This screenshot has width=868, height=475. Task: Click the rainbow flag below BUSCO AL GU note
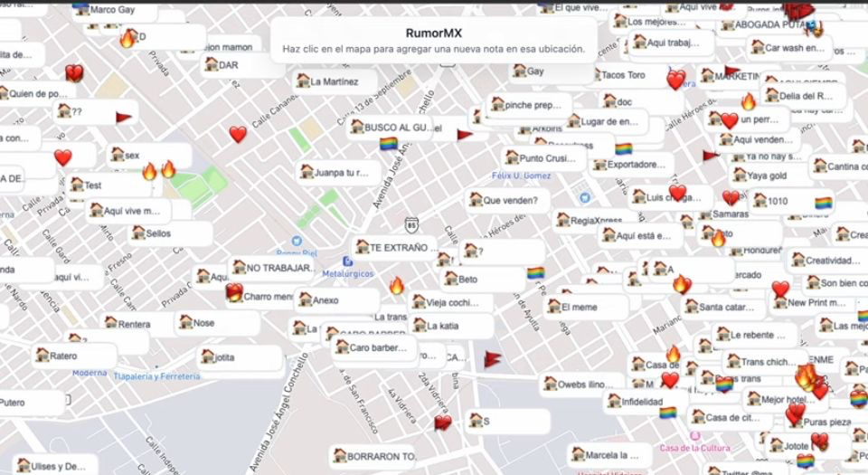(x=389, y=145)
